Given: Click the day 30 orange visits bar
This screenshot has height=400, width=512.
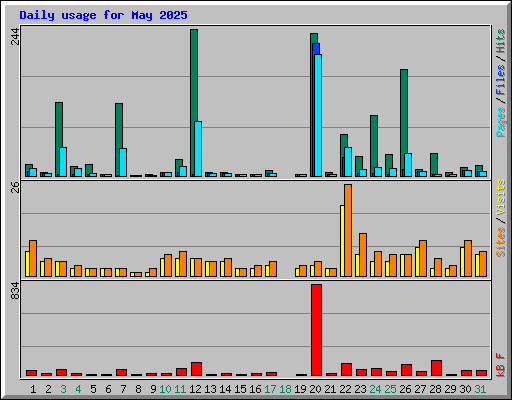Looking at the screenshot, I should pos(468,258).
